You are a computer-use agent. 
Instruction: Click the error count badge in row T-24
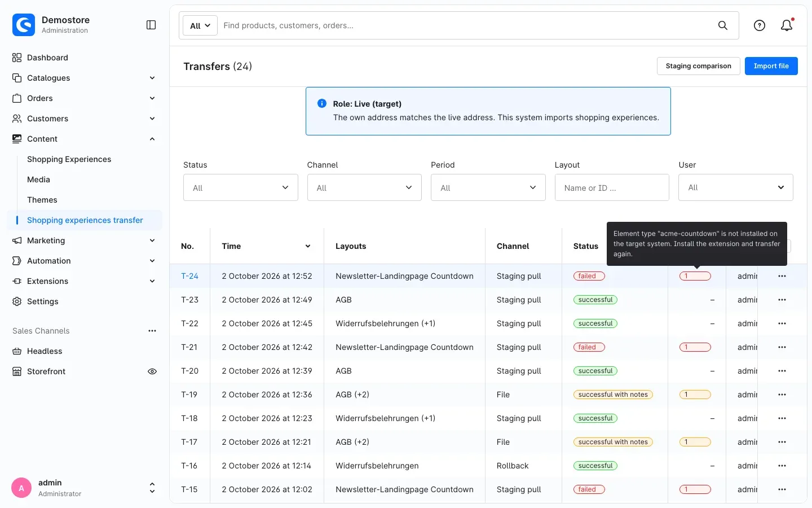click(x=695, y=276)
